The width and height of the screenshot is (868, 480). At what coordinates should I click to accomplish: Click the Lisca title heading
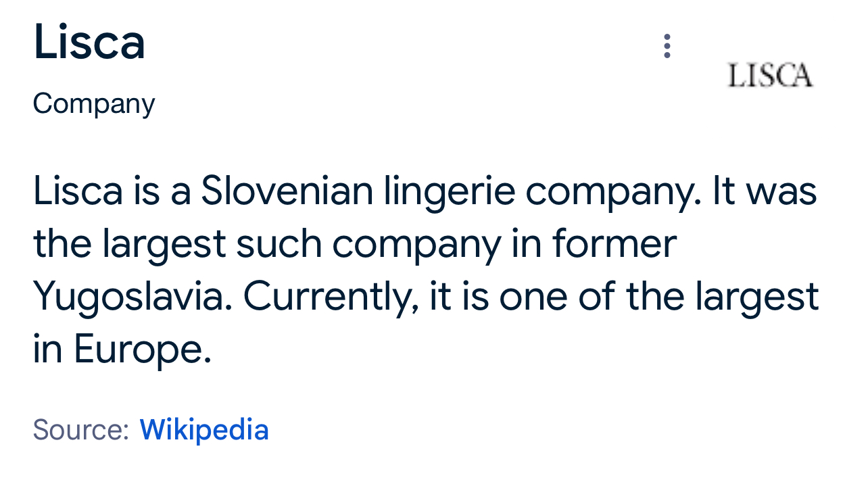pyautogui.click(x=89, y=42)
